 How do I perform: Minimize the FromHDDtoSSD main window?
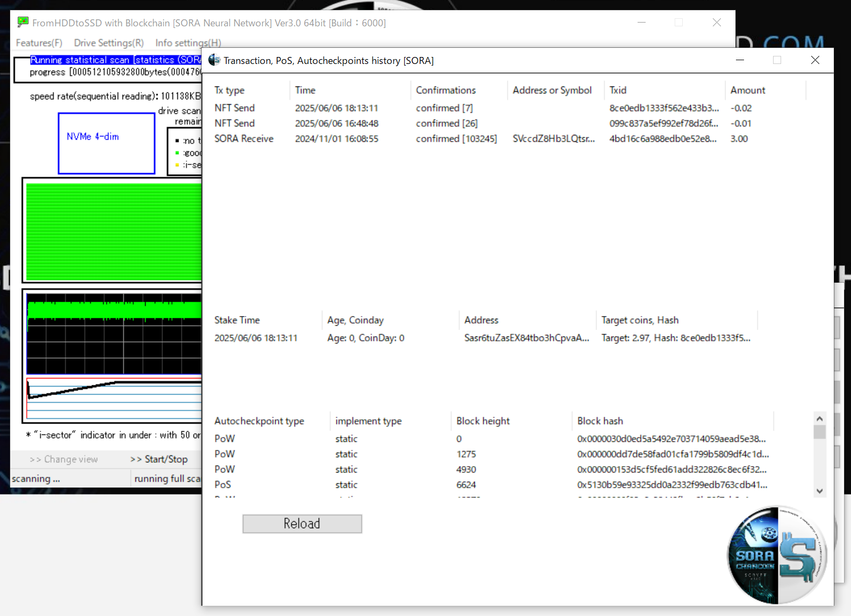[641, 23]
